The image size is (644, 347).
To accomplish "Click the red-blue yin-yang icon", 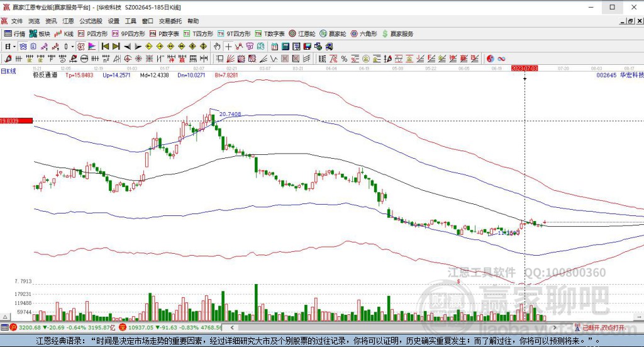I will tap(491, 59).
